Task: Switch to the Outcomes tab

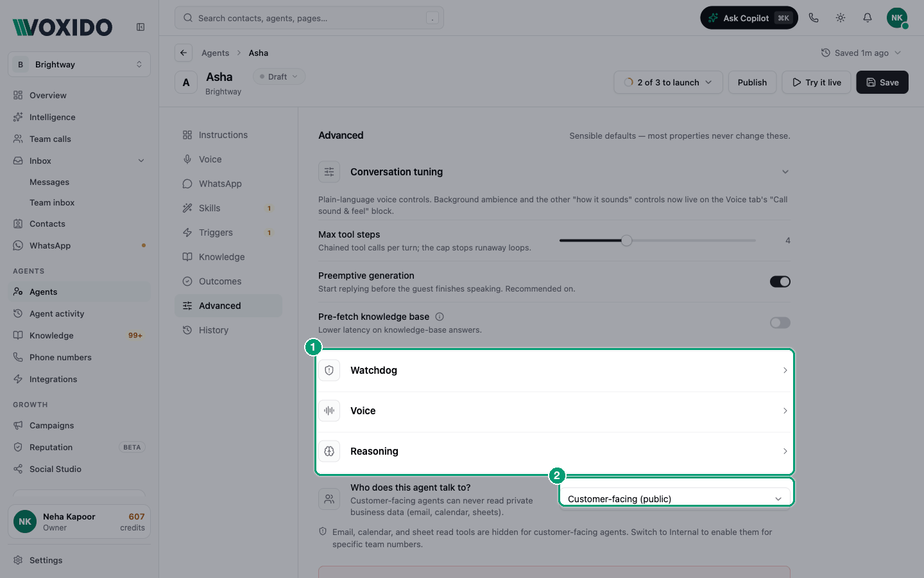Action: coord(228,281)
